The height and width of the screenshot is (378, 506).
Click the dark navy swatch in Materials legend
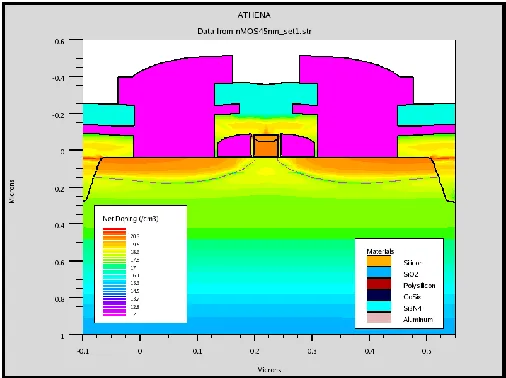(379, 295)
